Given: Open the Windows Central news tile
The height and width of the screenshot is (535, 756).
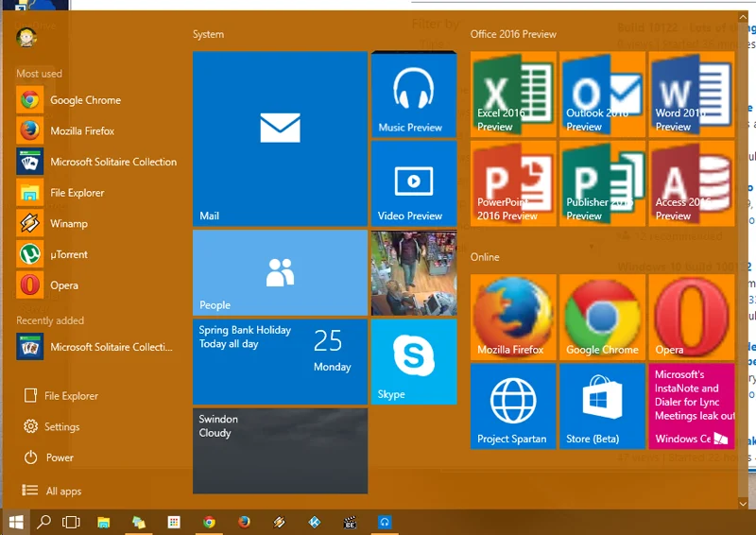Looking at the screenshot, I should pos(692,406).
